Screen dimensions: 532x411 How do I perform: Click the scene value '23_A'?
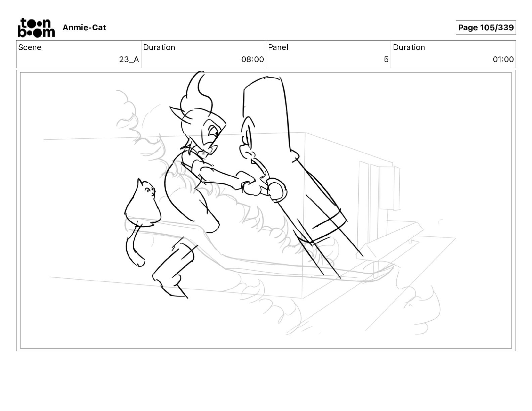click(129, 59)
